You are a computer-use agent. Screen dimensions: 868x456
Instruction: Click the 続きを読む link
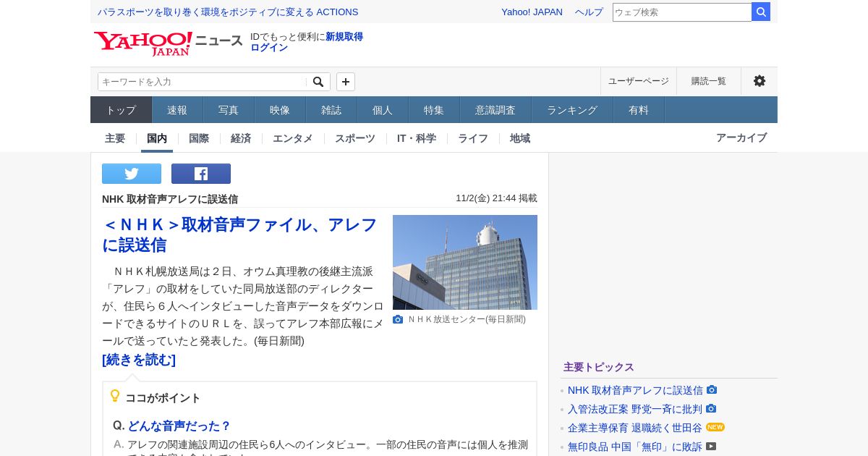(x=139, y=360)
